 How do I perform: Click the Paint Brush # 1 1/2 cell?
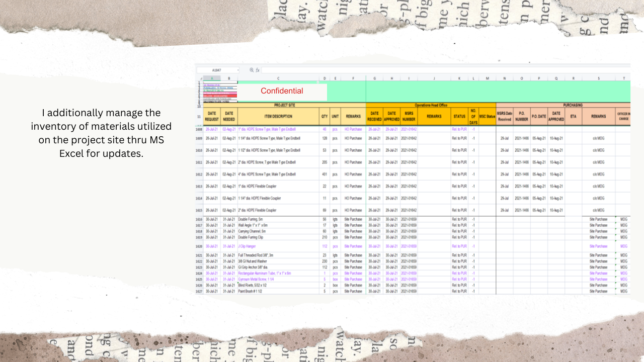(x=278, y=291)
